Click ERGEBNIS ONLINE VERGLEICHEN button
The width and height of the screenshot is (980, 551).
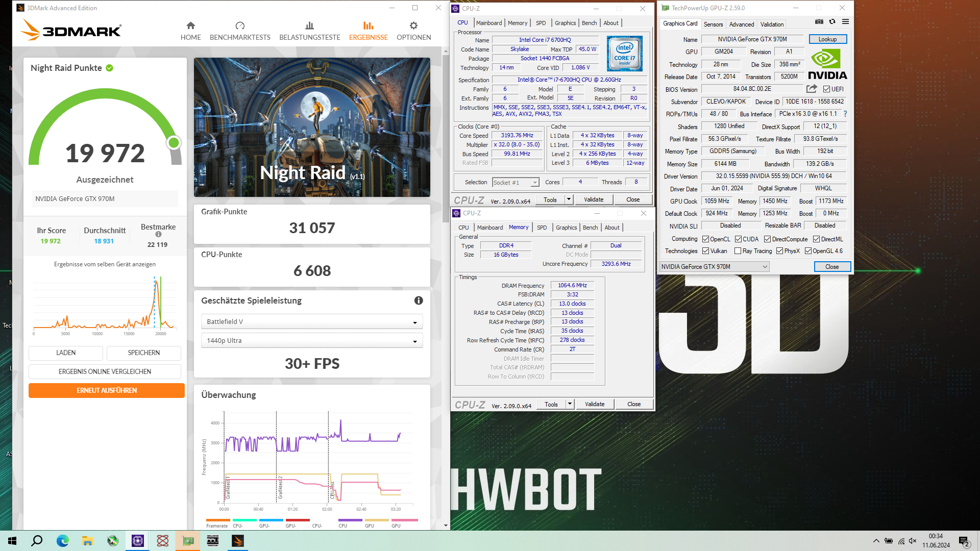click(105, 372)
